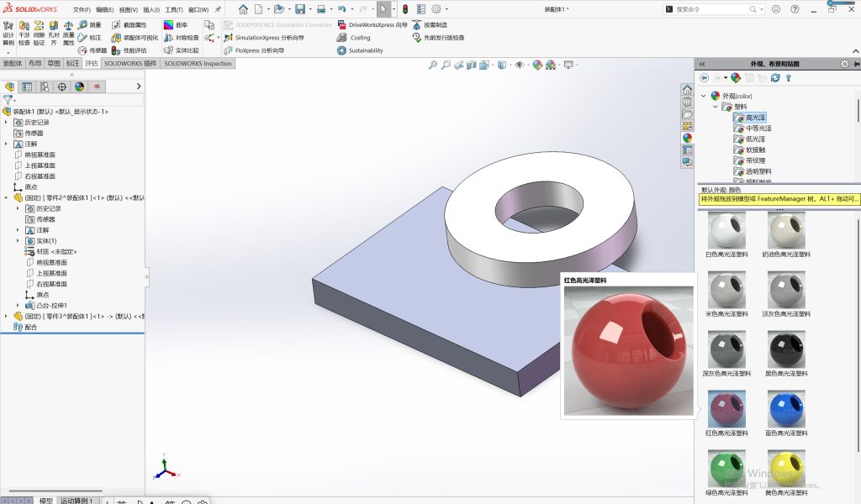861x504 pixels.
Task: Collapse the 外观(color) tree node
Action: click(x=704, y=96)
